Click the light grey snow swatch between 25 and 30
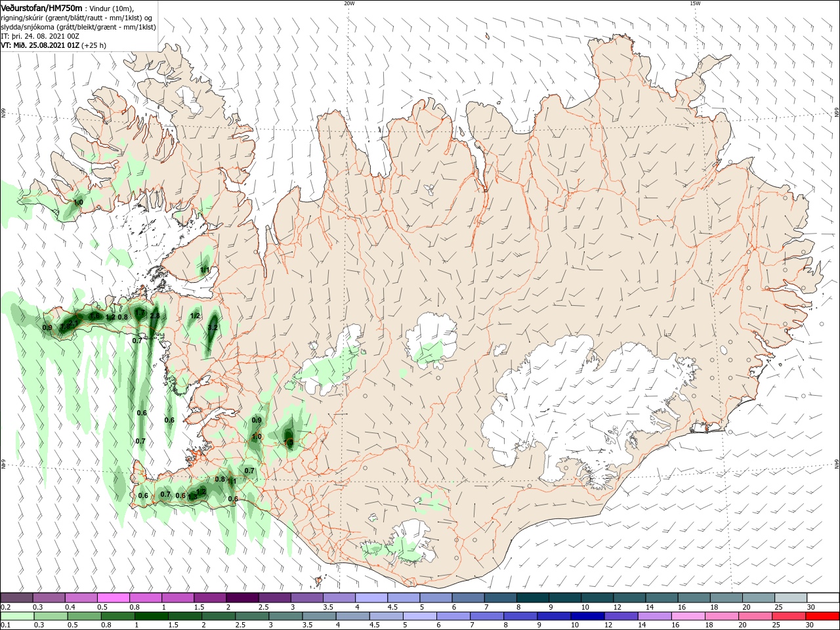The width and height of the screenshot is (840, 630). (x=791, y=597)
